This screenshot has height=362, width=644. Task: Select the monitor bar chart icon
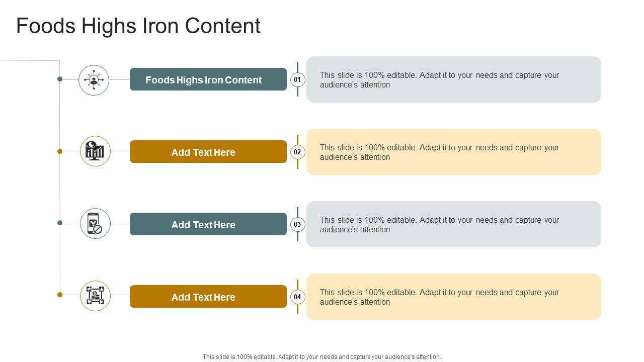click(x=95, y=151)
